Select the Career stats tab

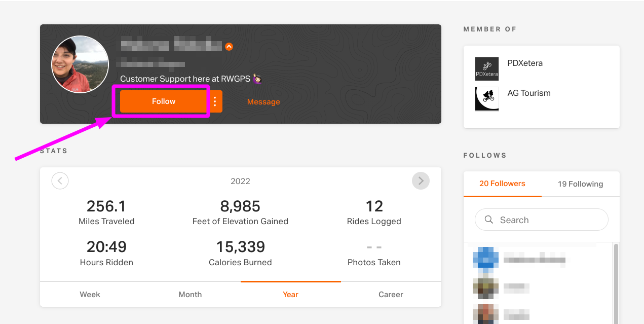pyautogui.click(x=391, y=295)
